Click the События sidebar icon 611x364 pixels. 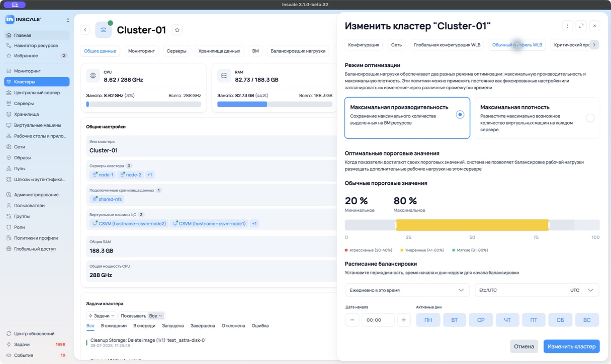click(9, 355)
